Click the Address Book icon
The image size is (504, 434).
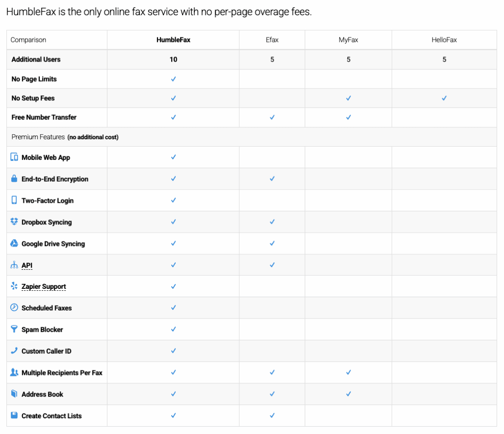click(x=14, y=394)
